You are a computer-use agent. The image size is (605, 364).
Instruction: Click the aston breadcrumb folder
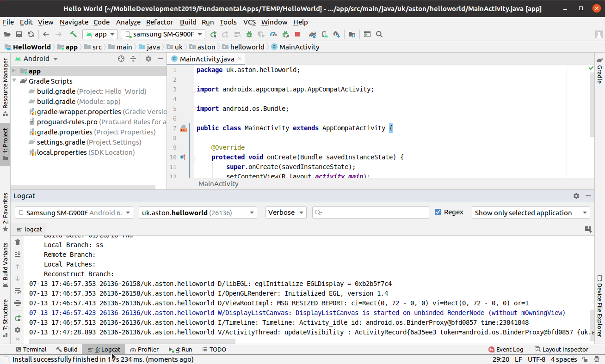[202, 47]
